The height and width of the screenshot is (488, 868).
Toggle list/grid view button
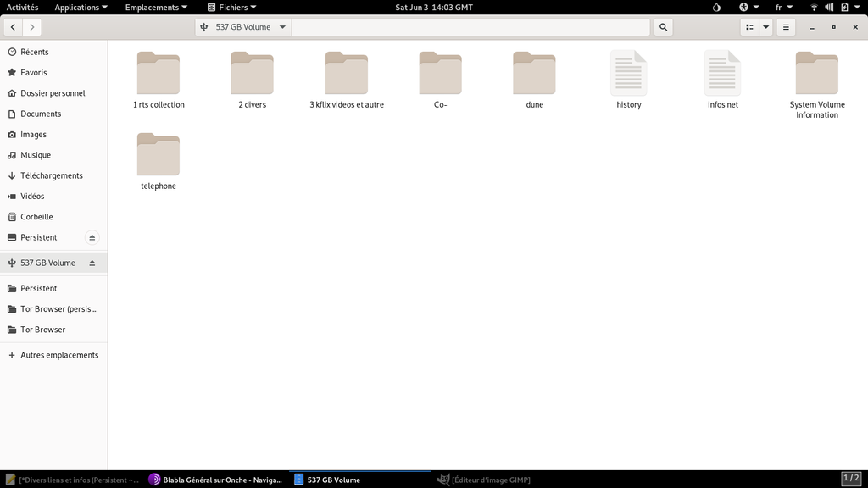pos(749,27)
